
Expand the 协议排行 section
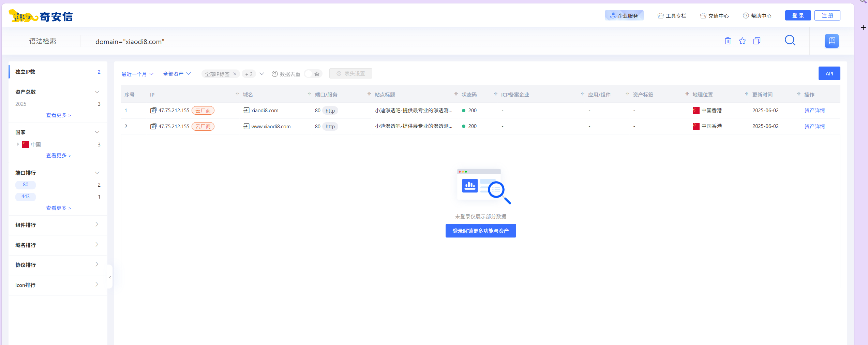tap(97, 264)
